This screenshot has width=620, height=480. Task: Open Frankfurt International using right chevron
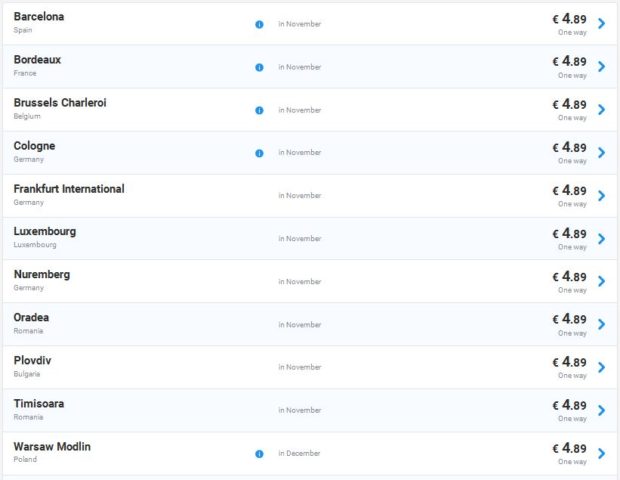601,196
